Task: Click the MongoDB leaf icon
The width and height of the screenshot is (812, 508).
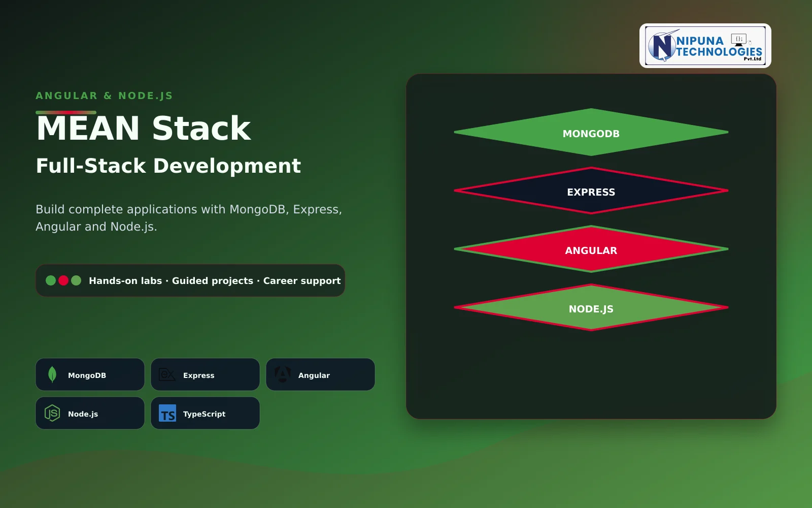Action: click(52, 374)
